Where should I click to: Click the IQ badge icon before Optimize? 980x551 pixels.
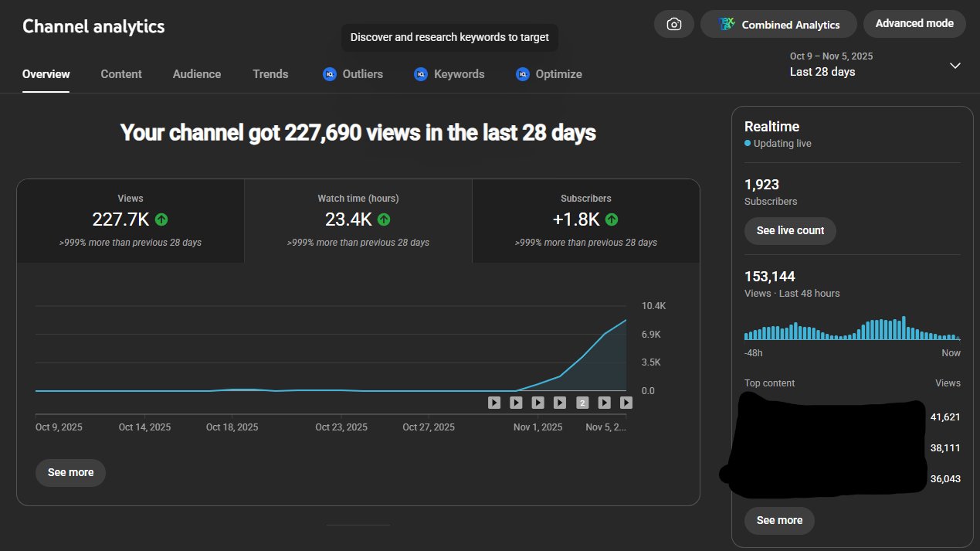click(x=522, y=74)
